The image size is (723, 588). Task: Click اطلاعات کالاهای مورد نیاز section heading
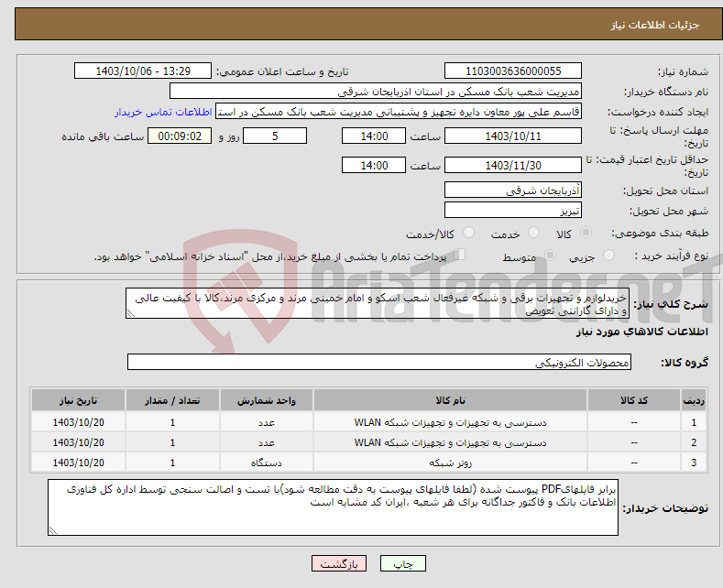pyautogui.click(x=641, y=332)
